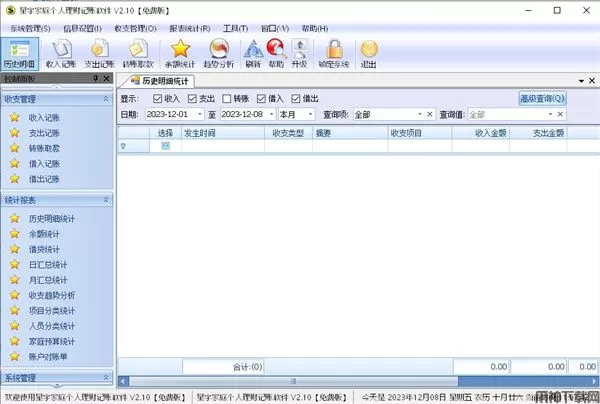Open 借入记账 in sidebar
600x404 pixels.
pos(44,163)
